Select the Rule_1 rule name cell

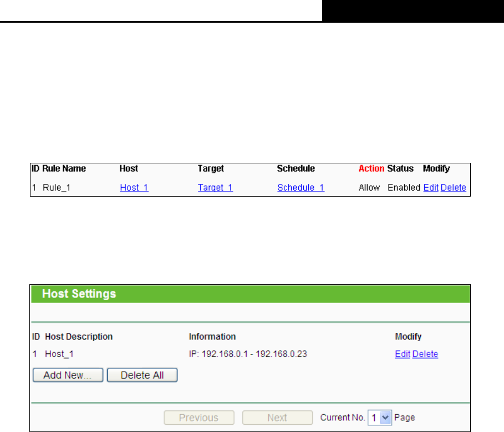pos(57,188)
